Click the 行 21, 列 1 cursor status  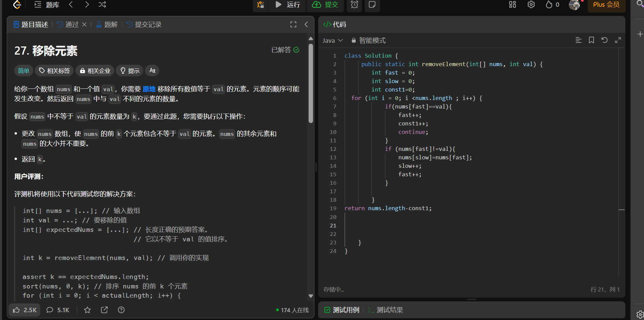605,289
